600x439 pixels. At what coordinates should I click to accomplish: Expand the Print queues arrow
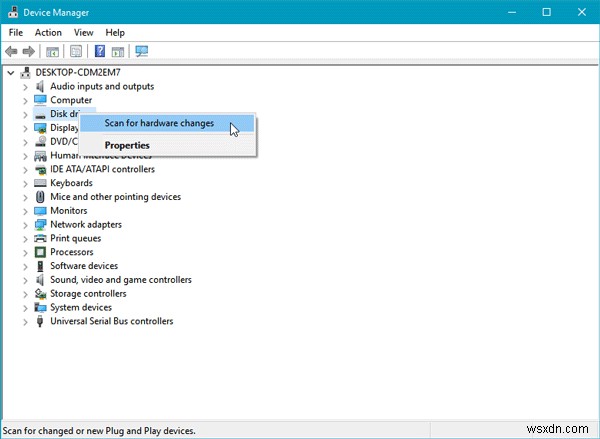click(25, 239)
